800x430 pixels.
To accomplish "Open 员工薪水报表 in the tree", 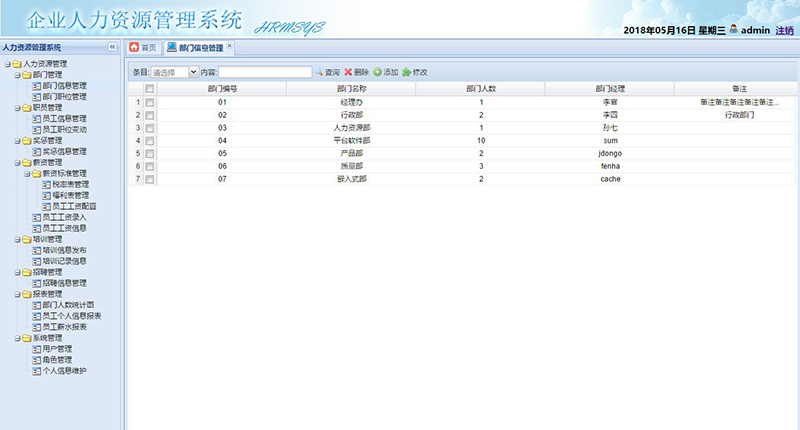I will pos(64,327).
